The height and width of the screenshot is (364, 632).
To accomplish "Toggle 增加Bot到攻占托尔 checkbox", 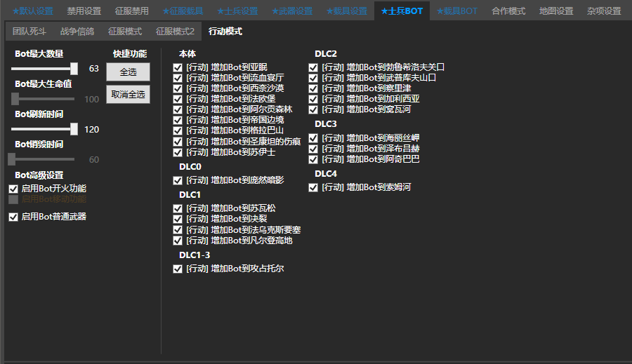I will [x=178, y=269].
